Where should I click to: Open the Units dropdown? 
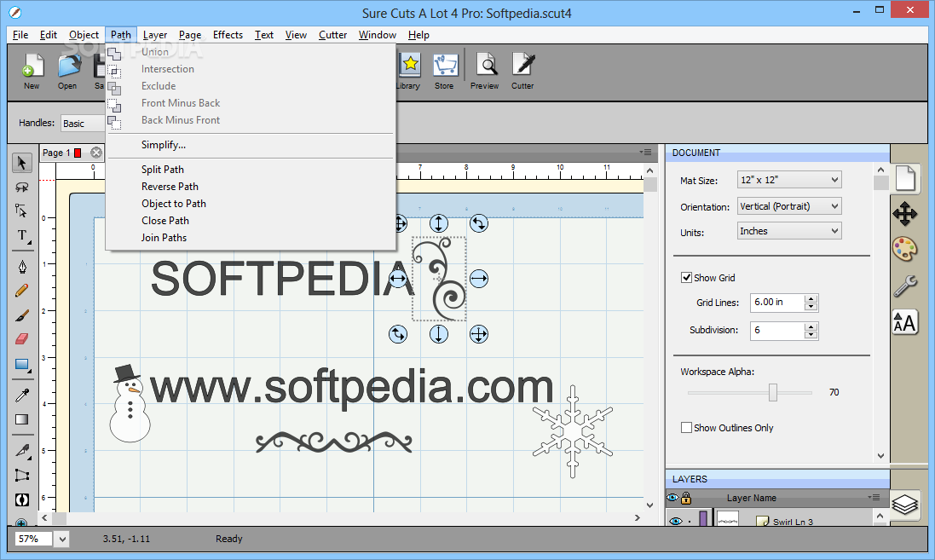[x=789, y=231]
